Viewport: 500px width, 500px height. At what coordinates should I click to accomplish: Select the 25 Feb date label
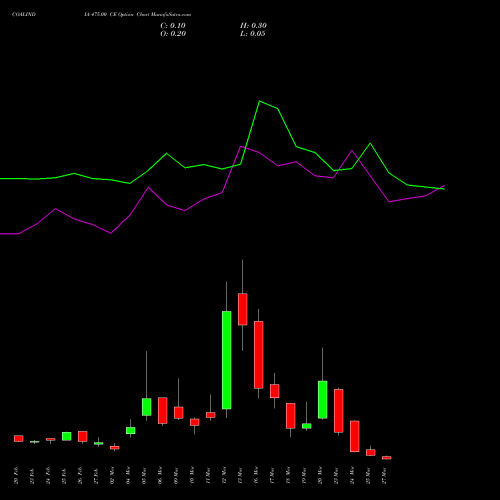[64, 476]
